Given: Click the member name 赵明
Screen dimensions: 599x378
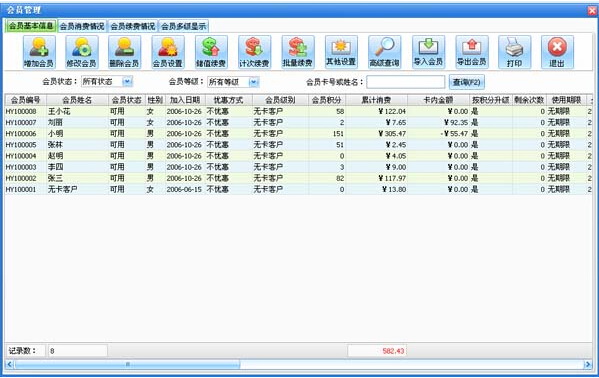Looking at the screenshot, I should 55,156.
